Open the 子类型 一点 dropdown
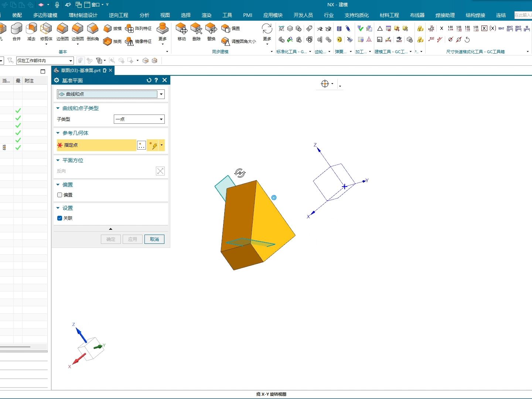 coord(139,119)
